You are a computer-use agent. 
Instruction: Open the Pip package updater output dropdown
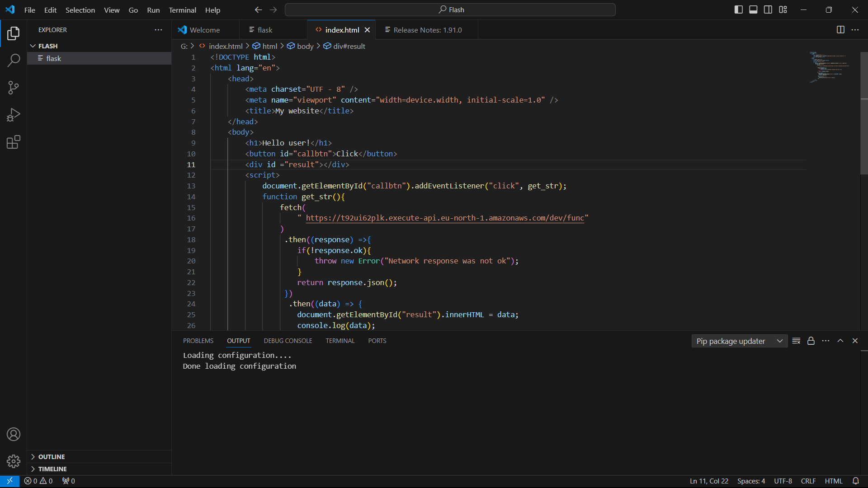(739, 341)
